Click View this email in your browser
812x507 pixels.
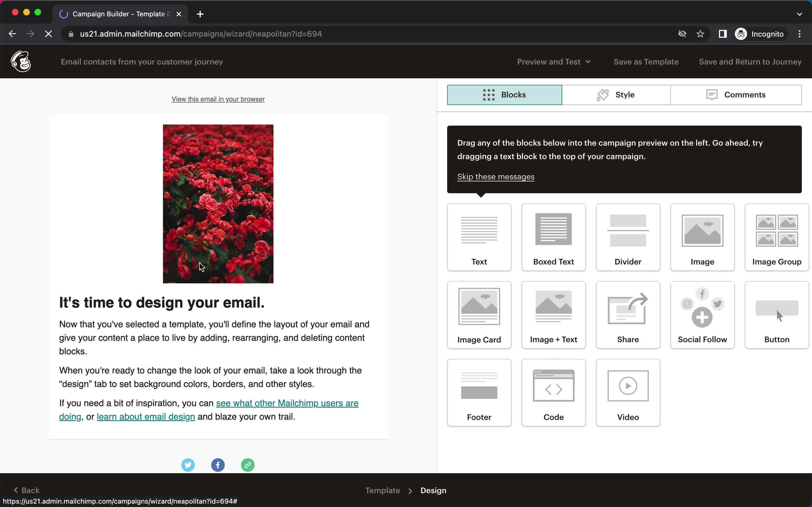[x=218, y=99]
